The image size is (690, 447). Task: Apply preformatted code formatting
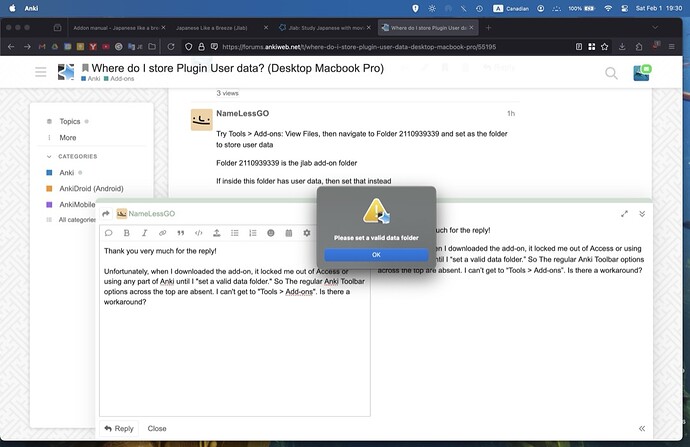pyautogui.click(x=198, y=233)
